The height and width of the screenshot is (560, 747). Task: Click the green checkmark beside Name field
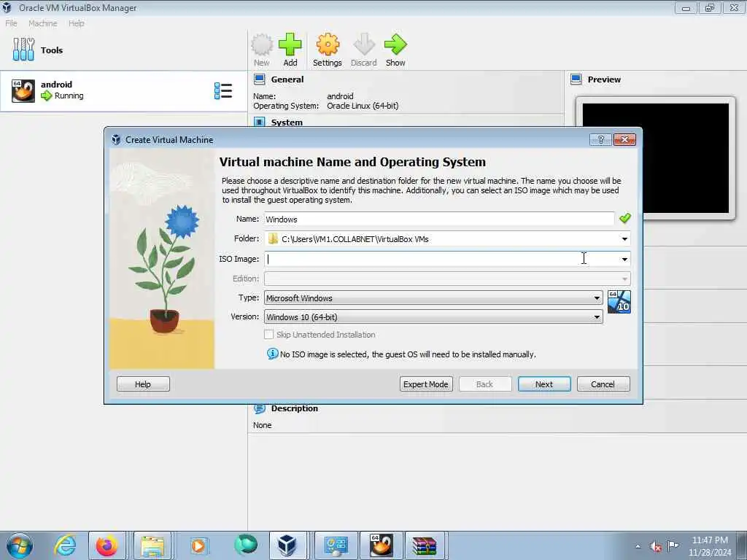(624, 218)
